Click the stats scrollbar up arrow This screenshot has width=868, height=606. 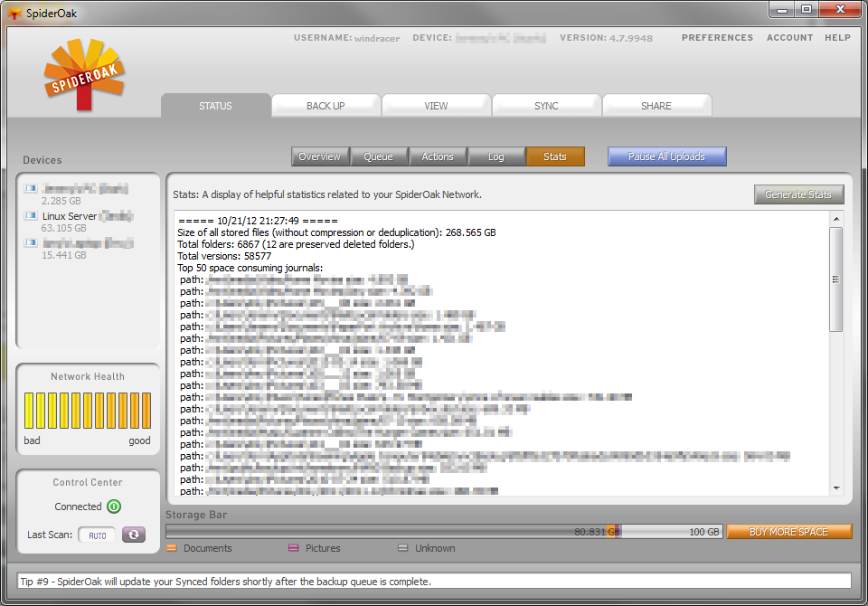point(836,219)
